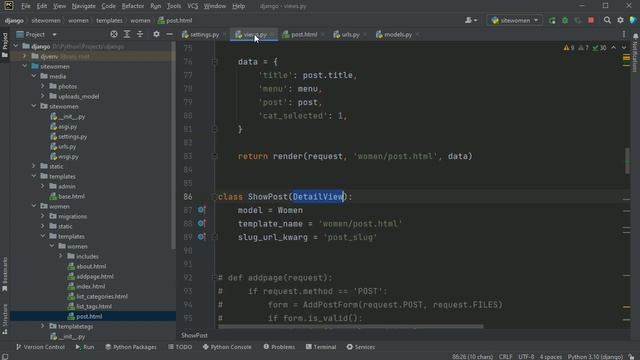Click the editor horizontal scrollbar

pyautogui.click(x=351, y=327)
